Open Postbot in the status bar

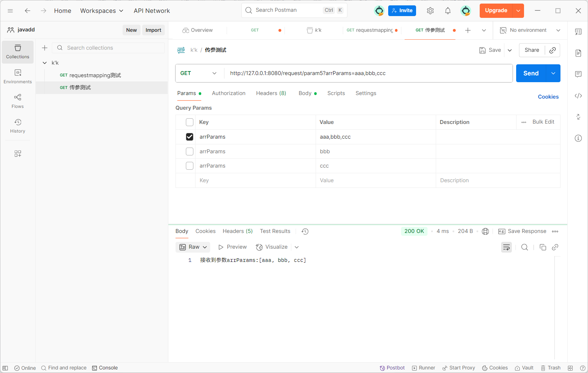(x=392, y=368)
